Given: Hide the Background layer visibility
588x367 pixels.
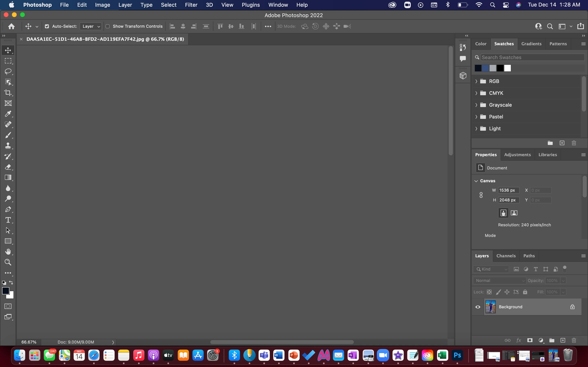Looking at the screenshot, I should [478, 307].
